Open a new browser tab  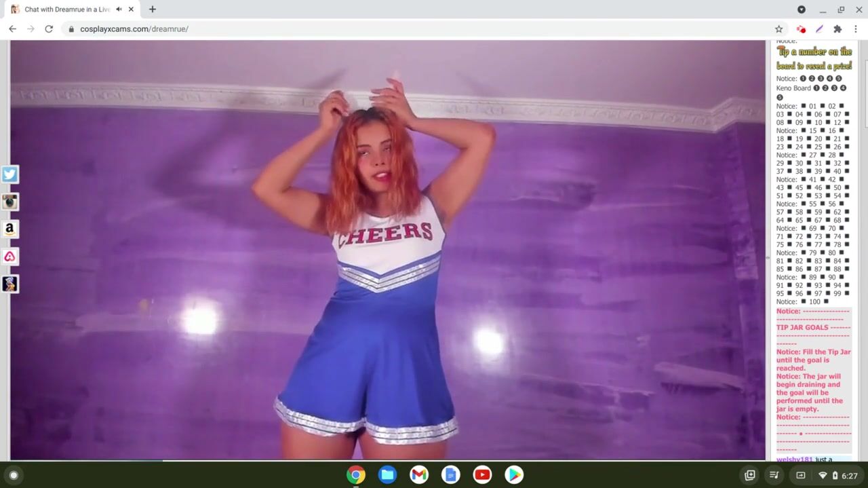point(153,10)
